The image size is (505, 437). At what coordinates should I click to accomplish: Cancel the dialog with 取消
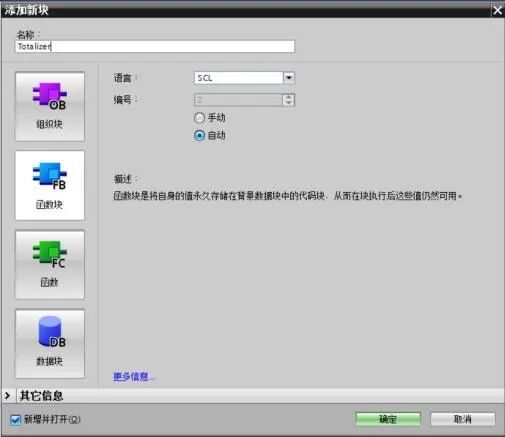[x=463, y=419]
